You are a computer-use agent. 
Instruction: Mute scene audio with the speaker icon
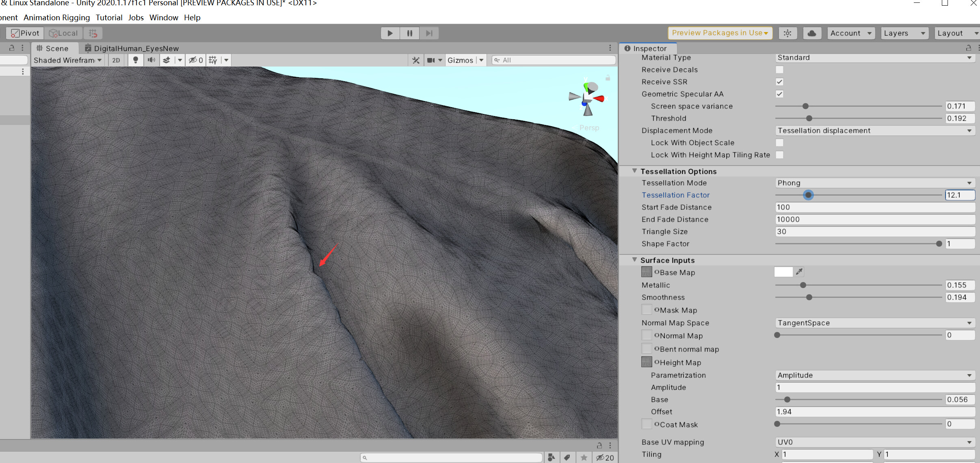click(x=151, y=60)
